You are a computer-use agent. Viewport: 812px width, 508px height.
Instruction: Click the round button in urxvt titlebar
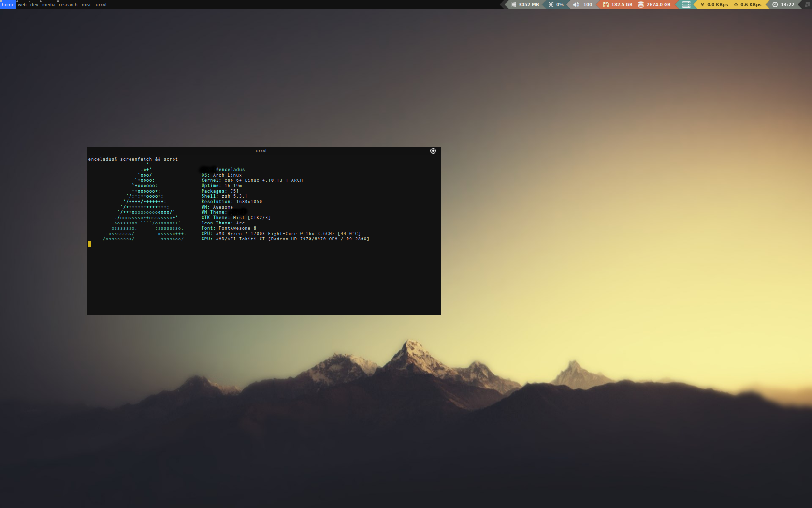433,151
